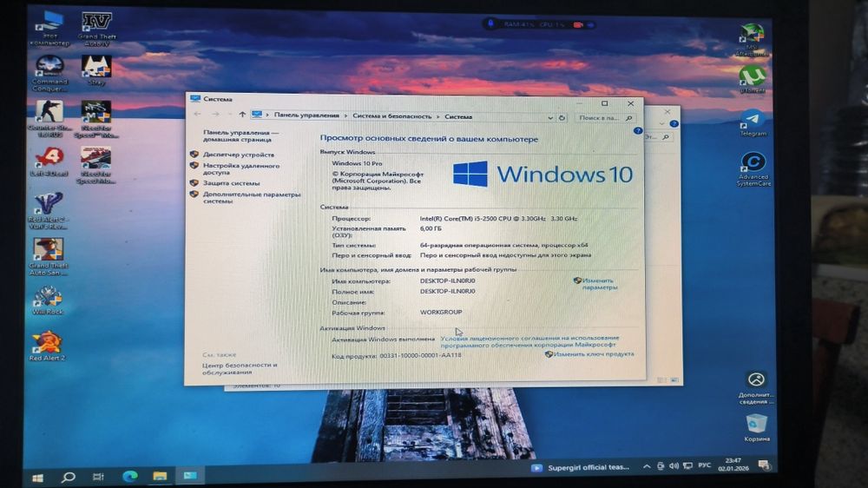Switch the РУС input language indicator
This screenshot has height=488, width=868.
tap(704, 465)
